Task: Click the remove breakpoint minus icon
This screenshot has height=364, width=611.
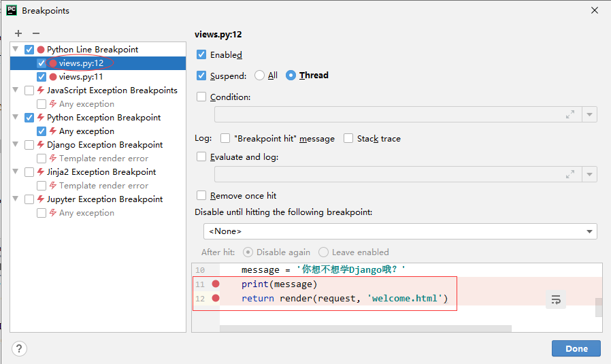Action: (x=36, y=33)
